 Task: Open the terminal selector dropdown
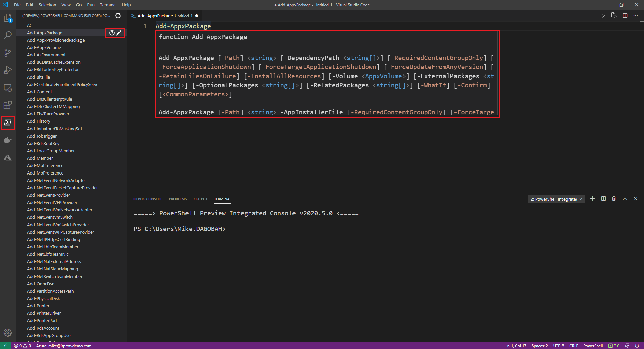[556, 199]
